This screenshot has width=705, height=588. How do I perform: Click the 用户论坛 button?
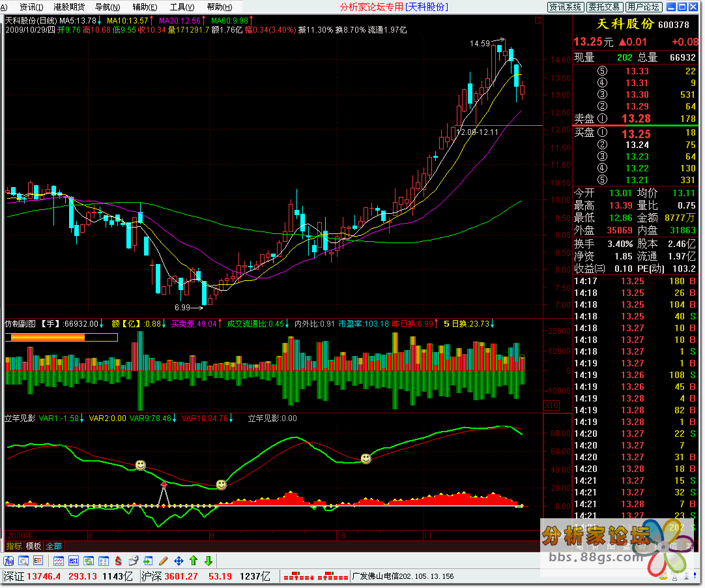pyautogui.click(x=643, y=7)
